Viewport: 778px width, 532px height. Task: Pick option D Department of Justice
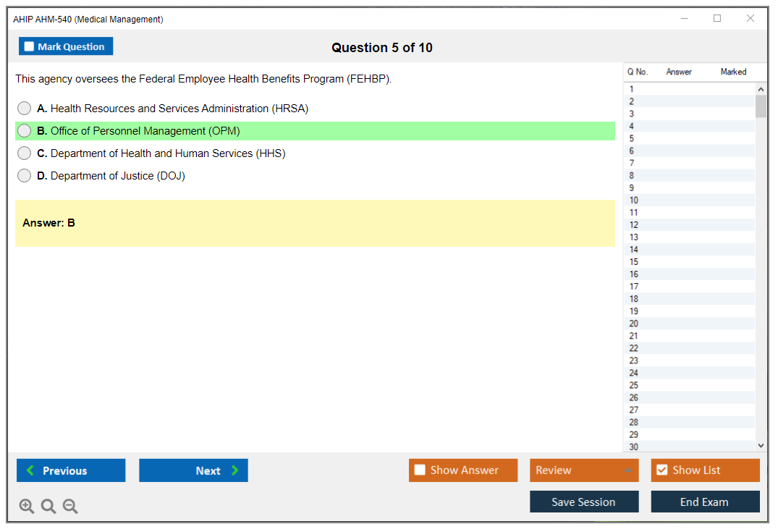[x=25, y=176]
